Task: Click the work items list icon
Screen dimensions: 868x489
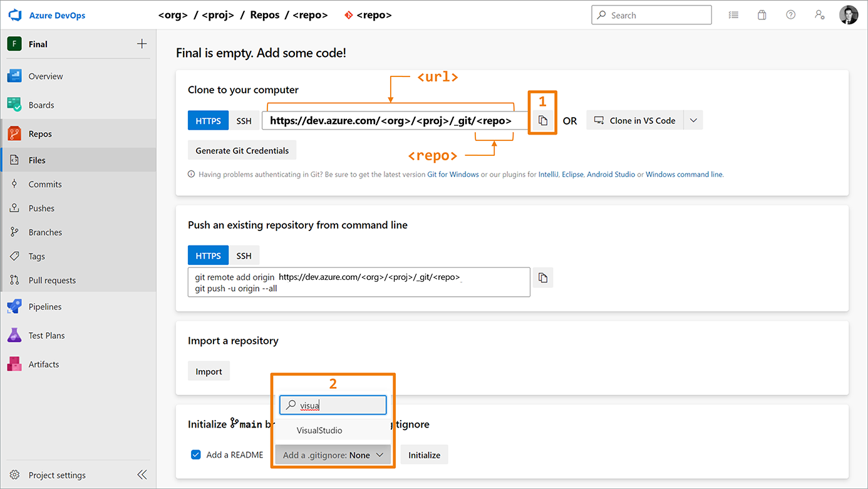Action: point(733,15)
